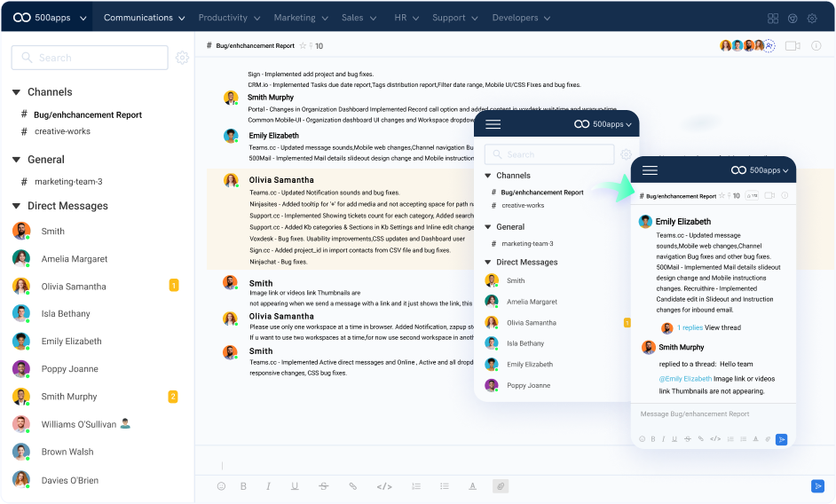Attach a file with the paperclip icon
This screenshot has height=504, width=836.
[501, 486]
